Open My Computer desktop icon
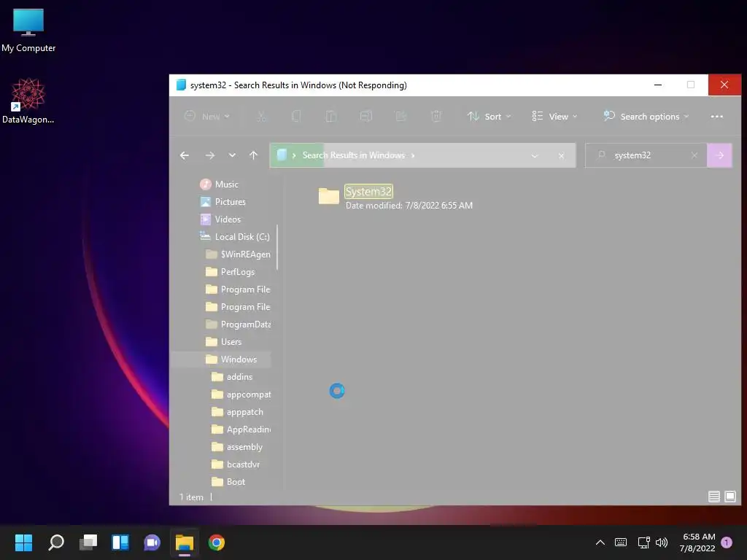 [x=28, y=31]
